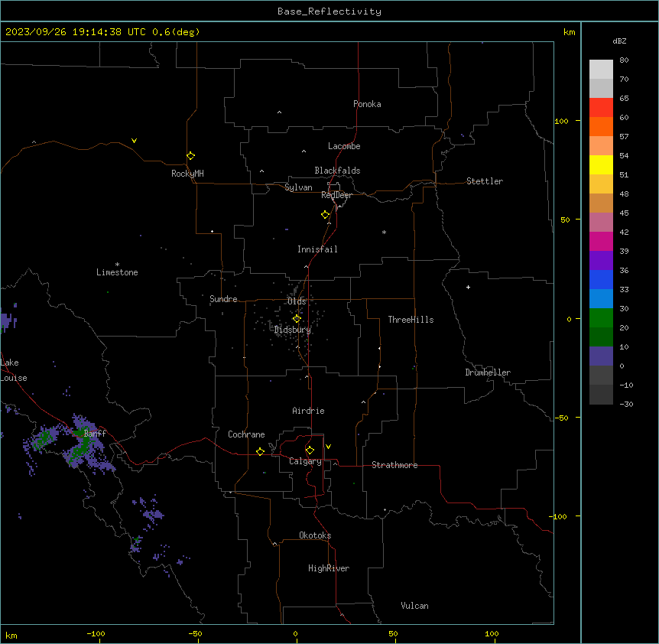Click the yellow diamond marker beside RockyMH

click(191, 155)
